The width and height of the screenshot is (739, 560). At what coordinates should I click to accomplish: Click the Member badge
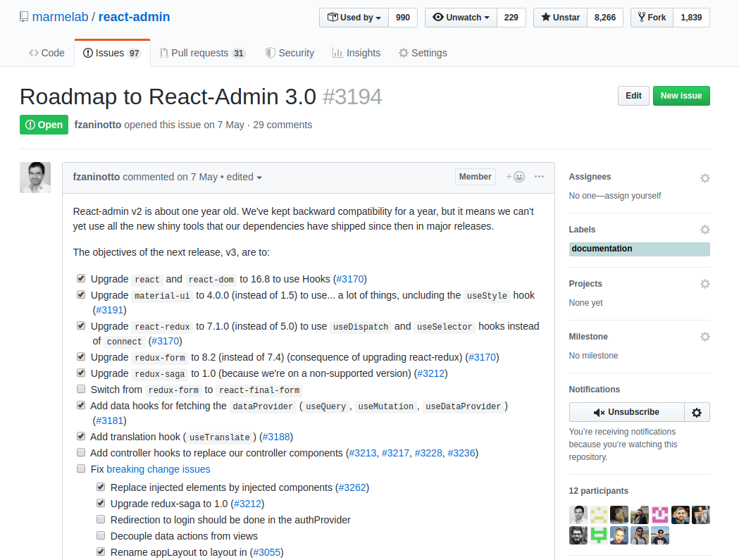click(x=475, y=177)
